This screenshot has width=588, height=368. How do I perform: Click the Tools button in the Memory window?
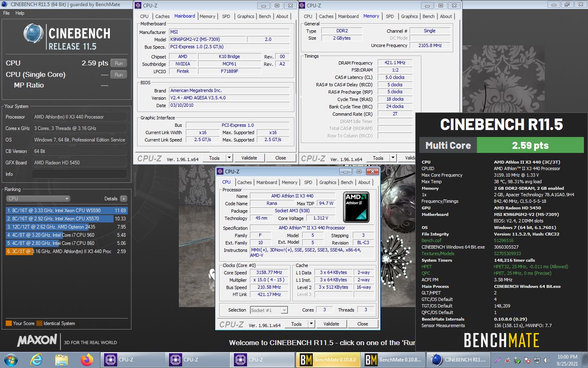tap(378, 158)
